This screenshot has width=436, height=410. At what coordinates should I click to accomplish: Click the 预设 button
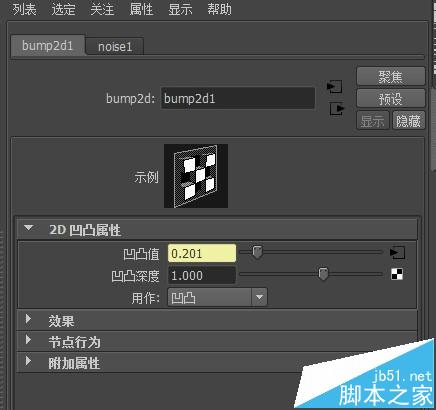[x=391, y=99]
